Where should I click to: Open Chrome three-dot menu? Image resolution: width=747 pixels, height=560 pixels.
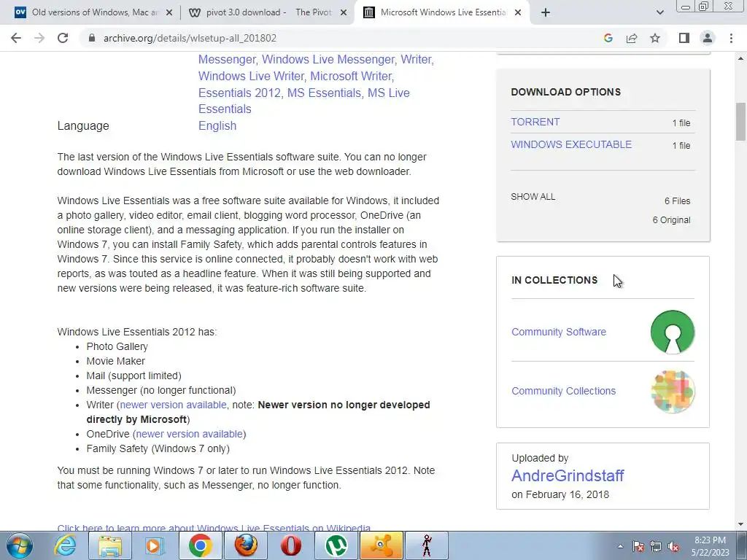pos(731,38)
